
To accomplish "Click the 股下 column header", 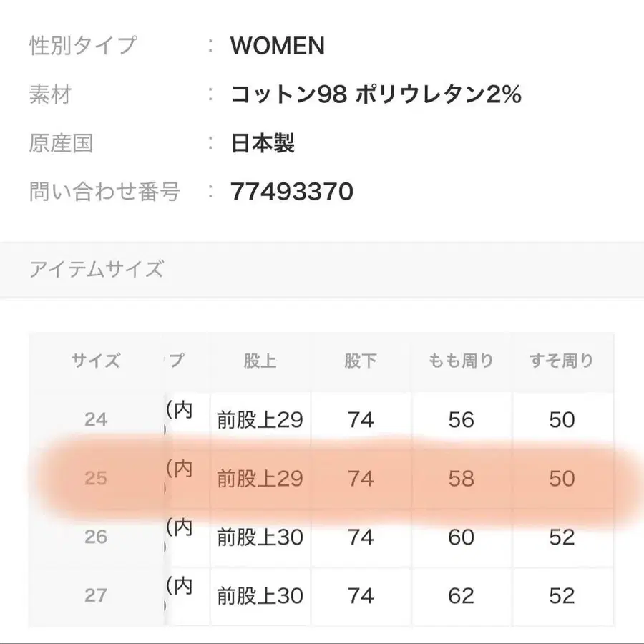I will [x=360, y=361].
